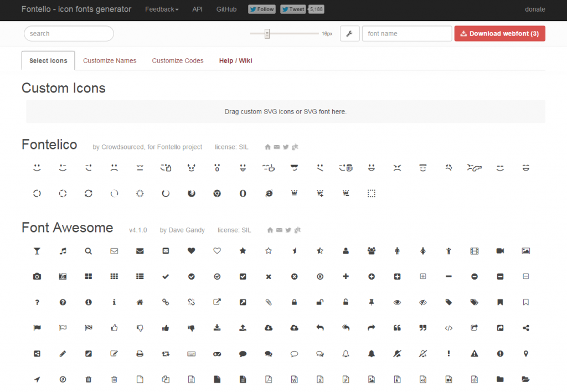Screen dimensions: 567x392
Task: Open the Feedback dropdown menu
Action: 162,9
